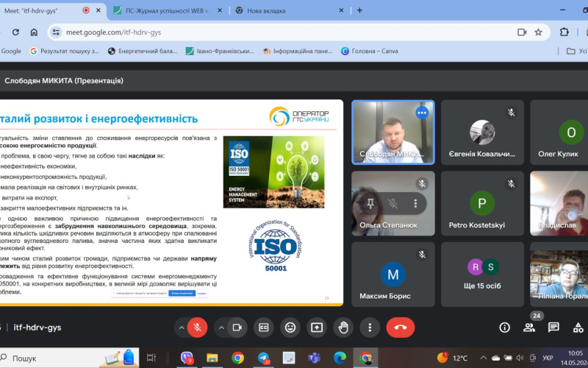
Task: Click the Windows search box Пошук
Action: [x=68, y=358]
